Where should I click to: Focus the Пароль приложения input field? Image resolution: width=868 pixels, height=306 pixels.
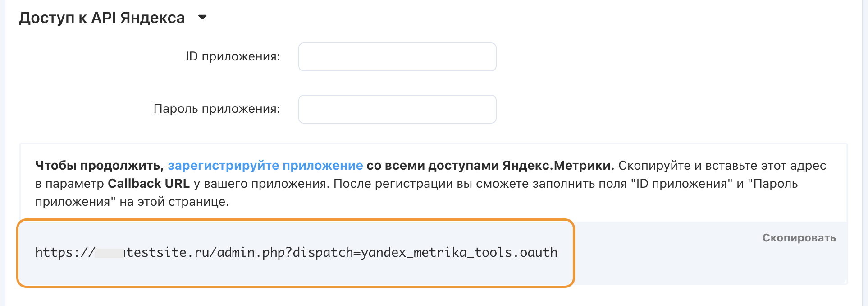[x=397, y=109]
